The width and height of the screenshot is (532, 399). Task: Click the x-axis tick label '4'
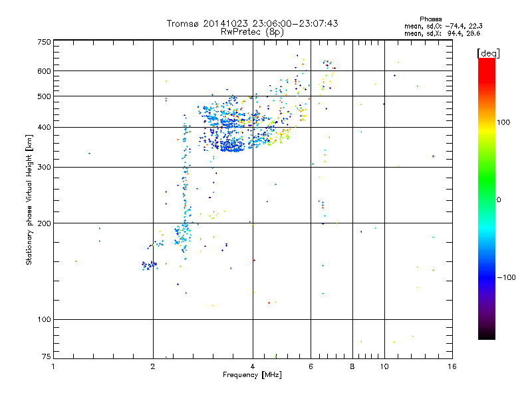pyautogui.click(x=253, y=366)
